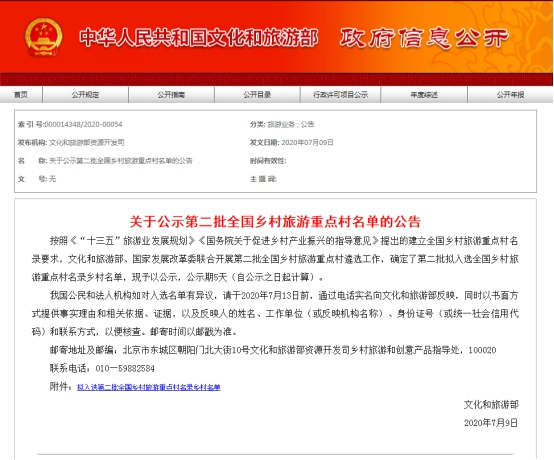Click the category text 旅游业务；公告
The image size is (554, 460).
291,124
